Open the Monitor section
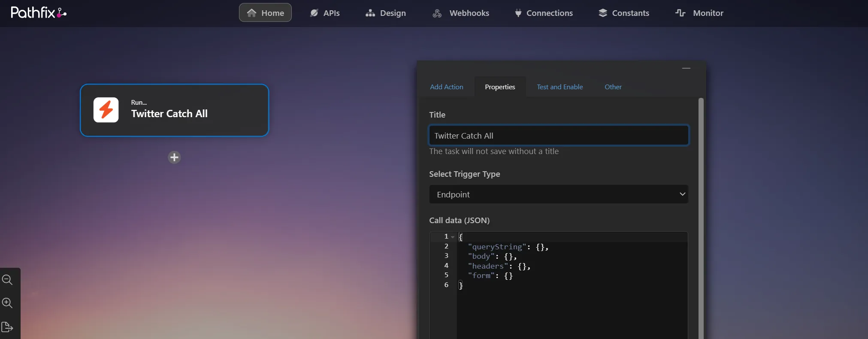This screenshot has width=868, height=339. point(699,13)
